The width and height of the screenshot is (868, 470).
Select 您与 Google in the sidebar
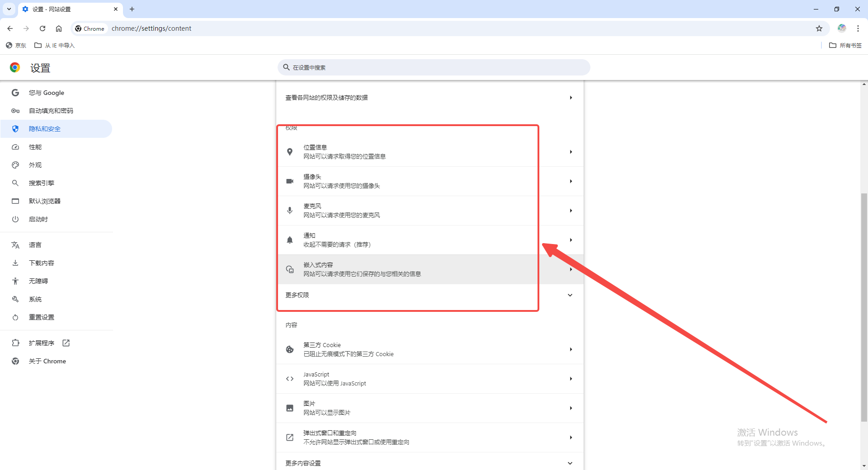pos(57,93)
